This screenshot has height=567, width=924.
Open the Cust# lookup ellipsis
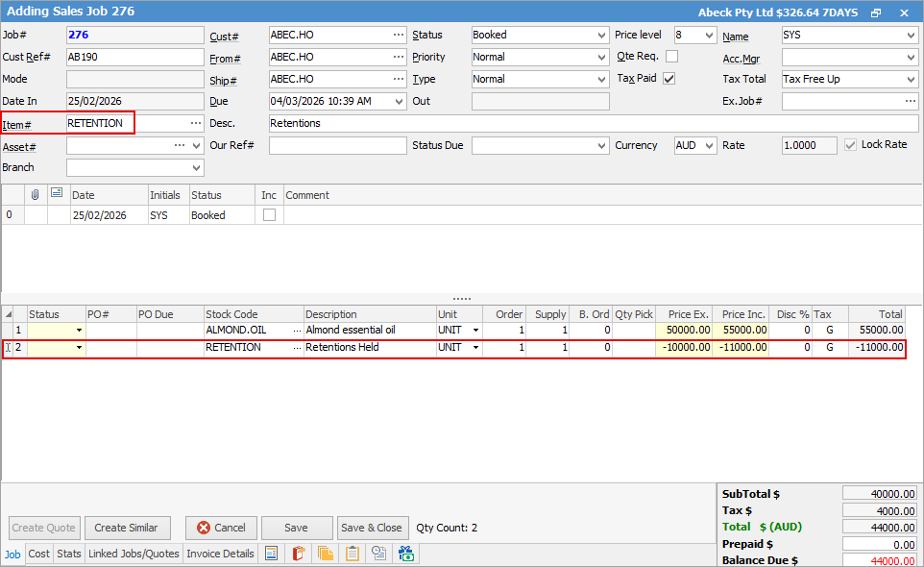pyautogui.click(x=399, y=35)
